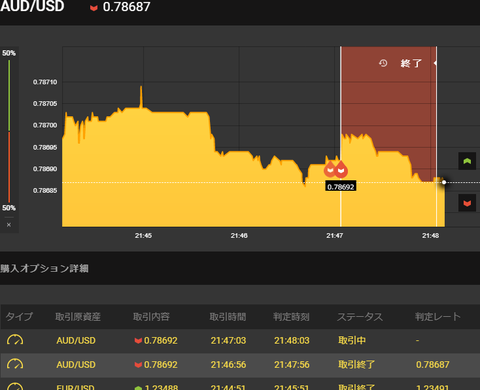Viewport: 480px width, 390px height.
Task: Click the EUR/USD asset cell
Action: (75, 387)
